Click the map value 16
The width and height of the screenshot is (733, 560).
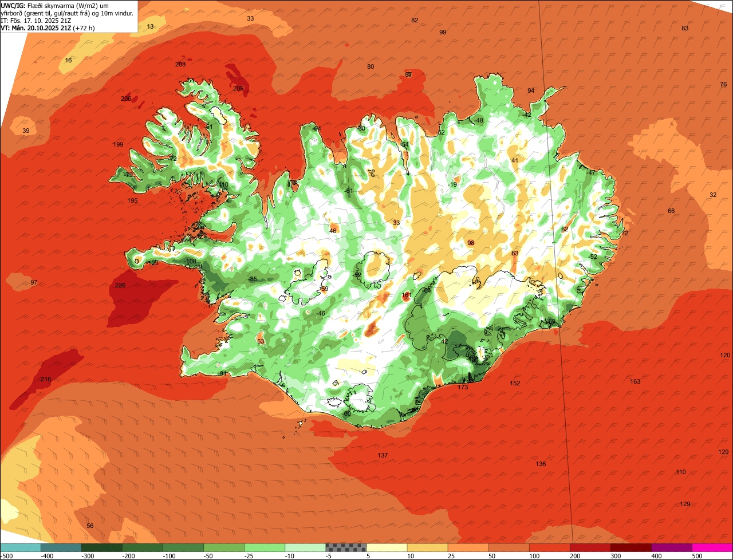coord(69,60)
